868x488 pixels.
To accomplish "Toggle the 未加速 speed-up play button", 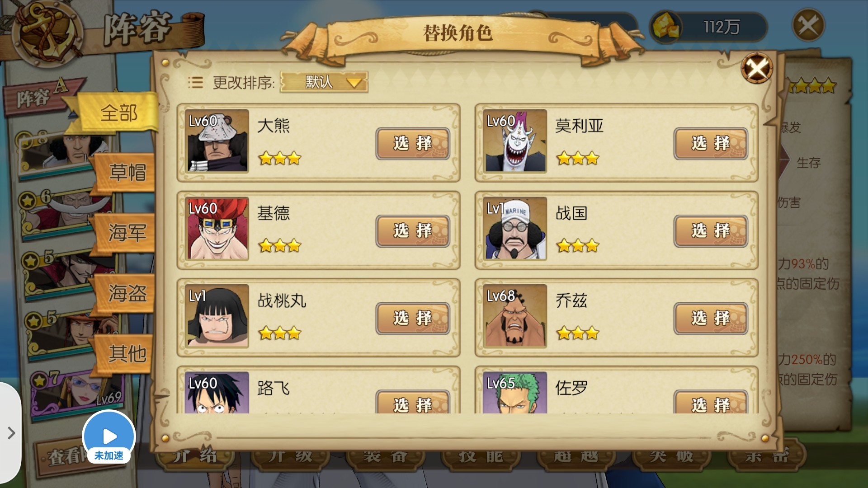I will pos(109,437).
